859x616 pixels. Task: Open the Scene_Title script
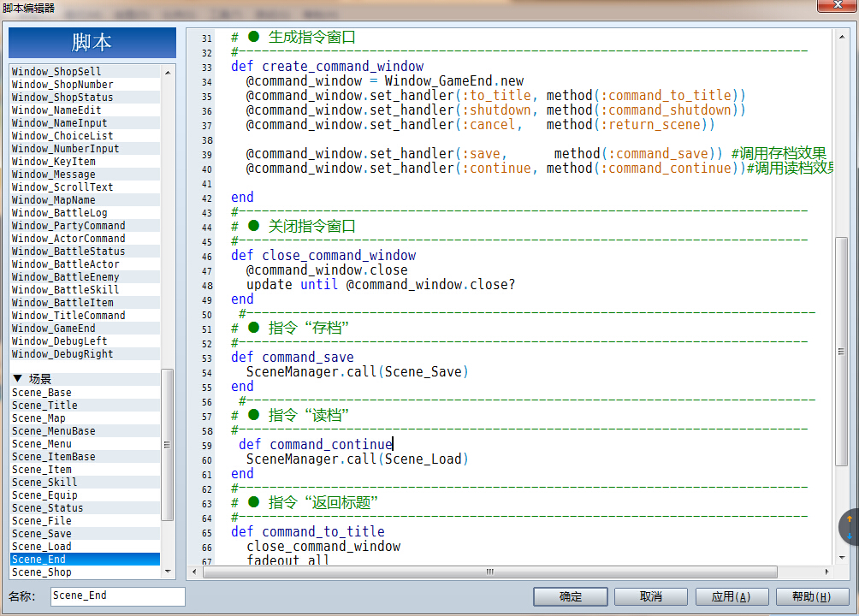pos(85,406)
